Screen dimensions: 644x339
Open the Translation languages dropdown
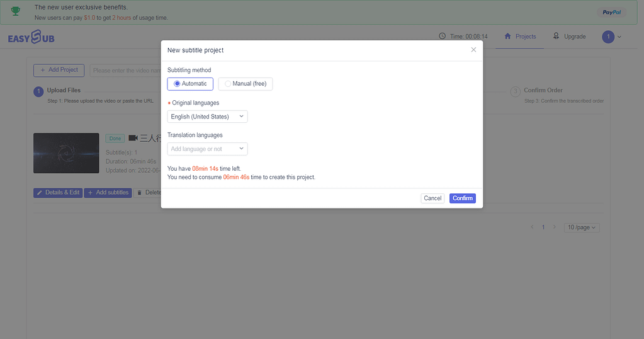(207, 149)
